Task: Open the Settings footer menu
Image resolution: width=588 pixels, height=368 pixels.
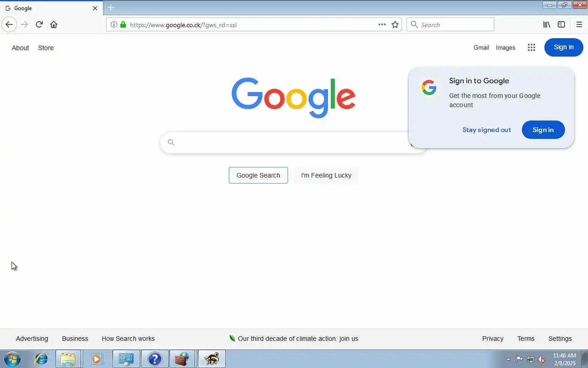Action: 560,339
